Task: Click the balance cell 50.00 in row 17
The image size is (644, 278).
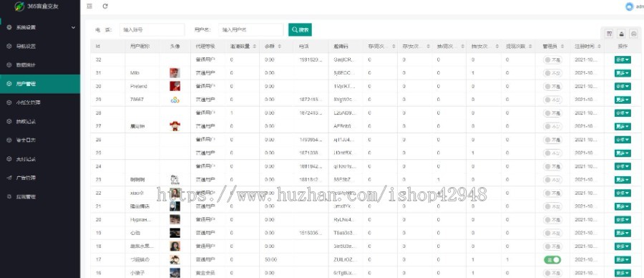Action: coord(271,260)
